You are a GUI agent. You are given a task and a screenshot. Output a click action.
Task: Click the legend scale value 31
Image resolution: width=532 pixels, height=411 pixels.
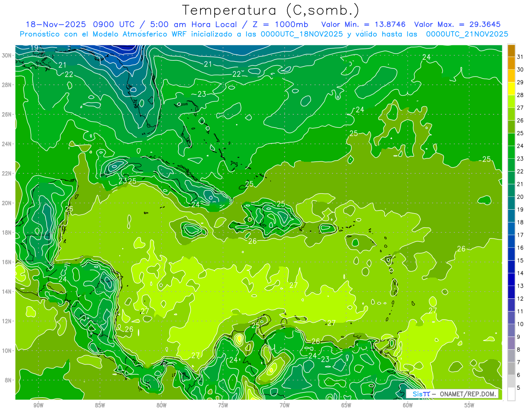[520, 56]
